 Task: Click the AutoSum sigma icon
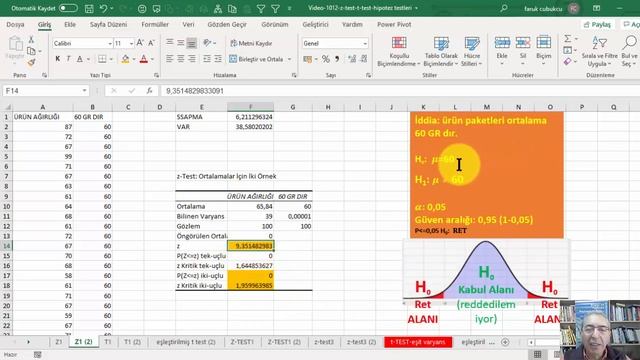[568, 39]
